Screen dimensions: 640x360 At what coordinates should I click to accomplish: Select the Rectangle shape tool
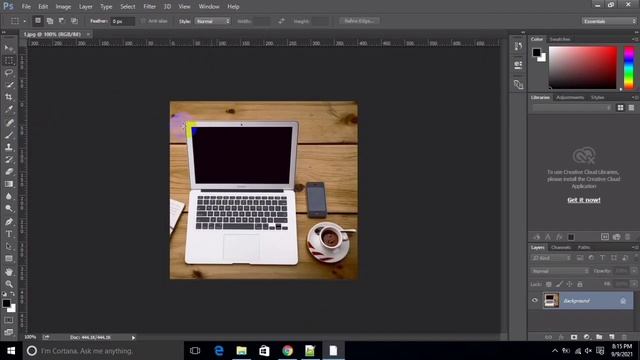point(9,258)
